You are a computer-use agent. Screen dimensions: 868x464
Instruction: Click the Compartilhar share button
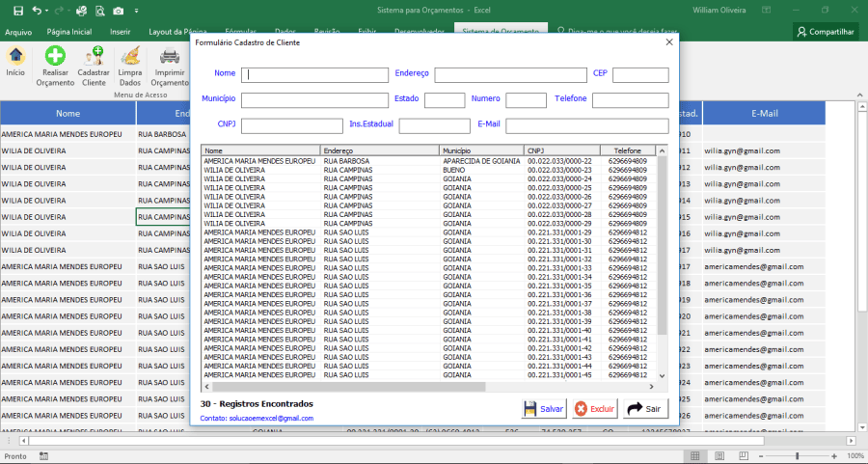pos(826,32)
